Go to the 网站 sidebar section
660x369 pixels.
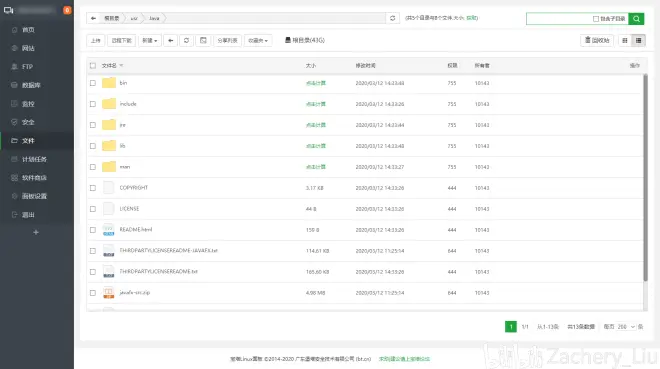[x=28, y=48]
